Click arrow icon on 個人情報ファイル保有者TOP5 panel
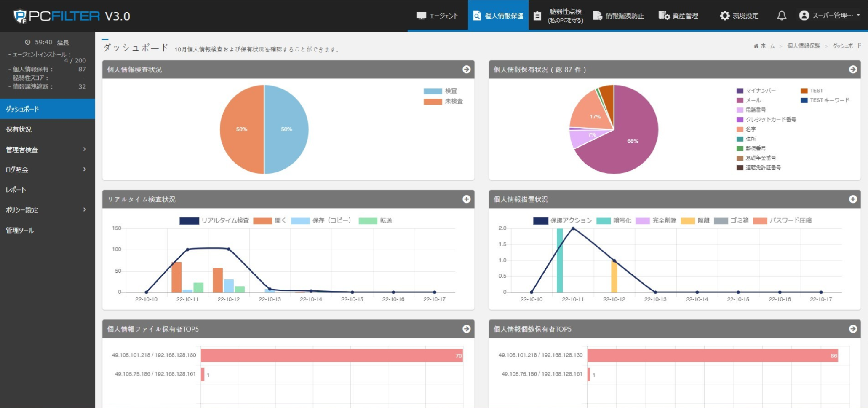This screenshot has width=868, height=408. click(466, 329)
